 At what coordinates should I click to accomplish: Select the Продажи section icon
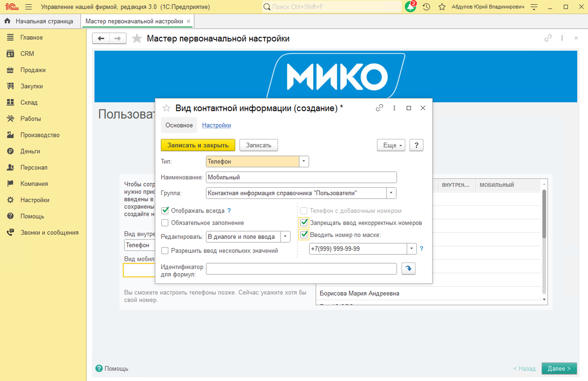pos(10,70)
